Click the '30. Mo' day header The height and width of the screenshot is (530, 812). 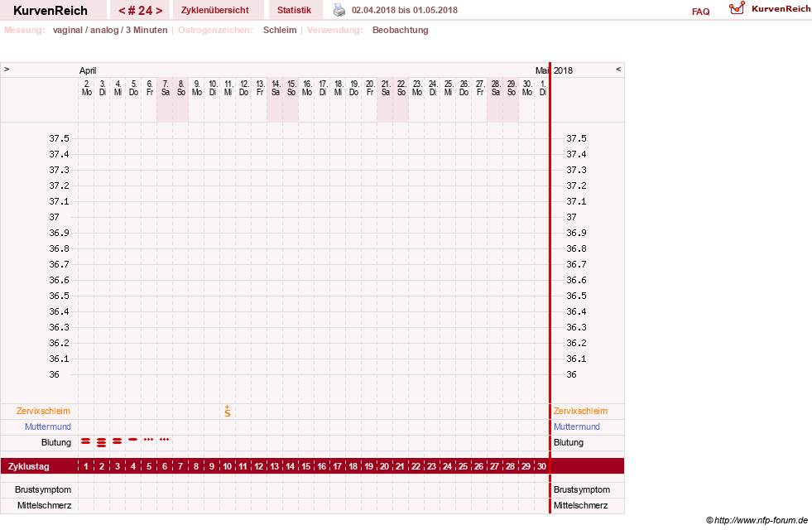pos(527,88)
